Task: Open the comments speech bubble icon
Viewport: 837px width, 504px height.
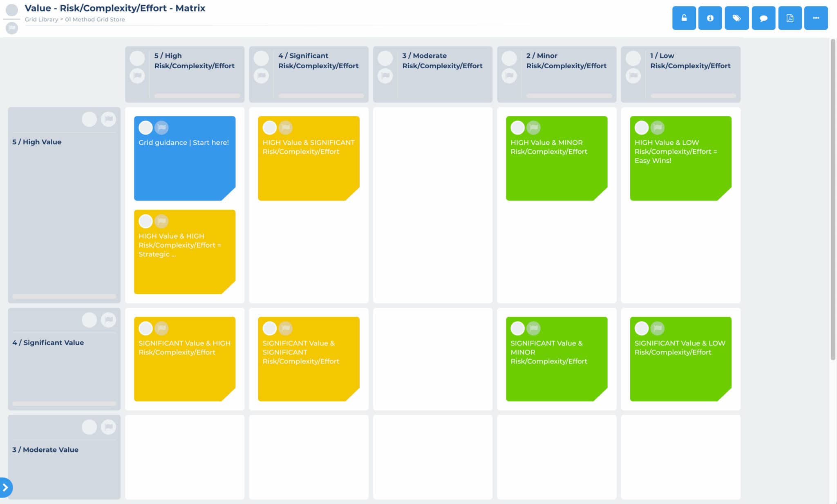Action: tap(763, 18)
